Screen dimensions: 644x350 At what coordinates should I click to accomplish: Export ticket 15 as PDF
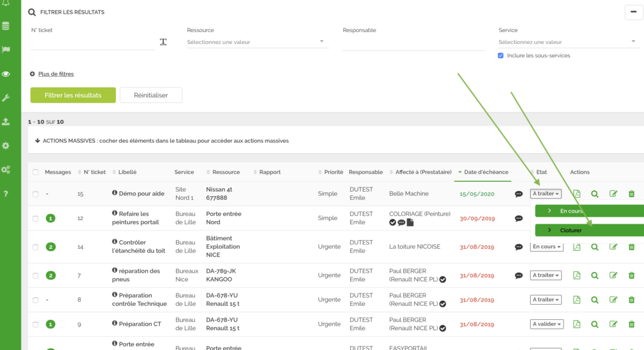(x=577, y=194)
